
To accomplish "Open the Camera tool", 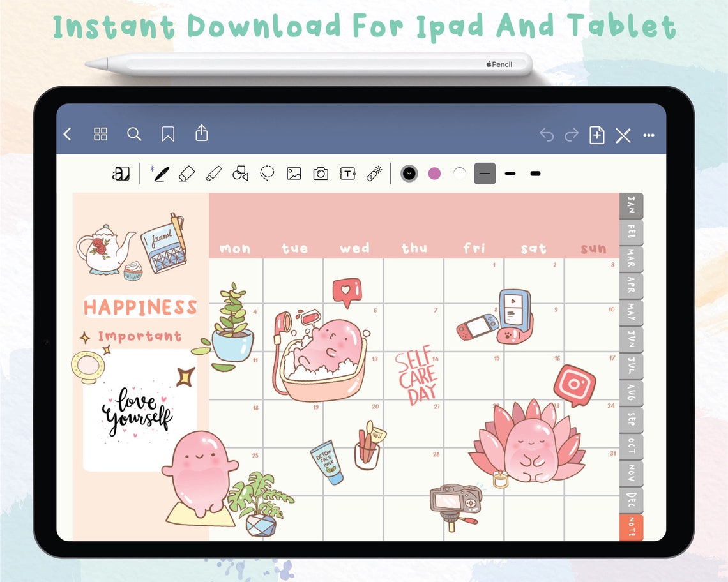I will pos(320,173).
